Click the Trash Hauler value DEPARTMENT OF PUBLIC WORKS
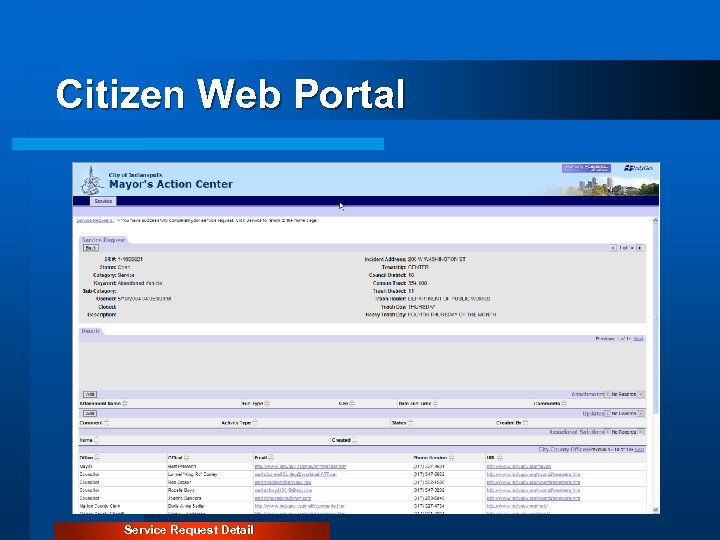 point(449,299)
